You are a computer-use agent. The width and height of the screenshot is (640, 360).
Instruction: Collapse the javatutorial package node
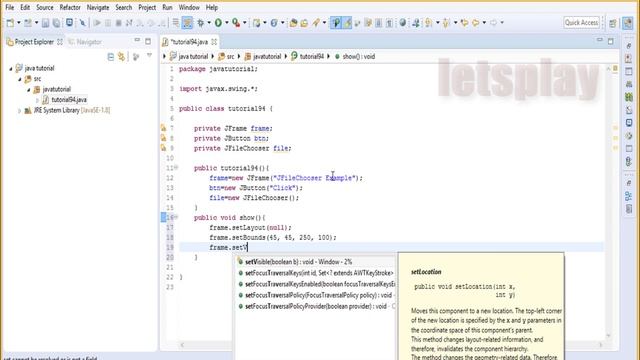point(29,90)
